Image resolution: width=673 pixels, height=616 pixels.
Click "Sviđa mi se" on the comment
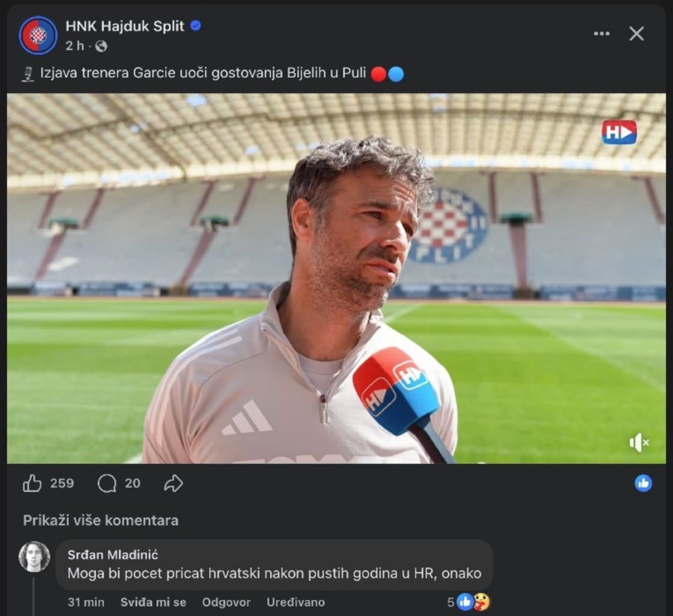coord(153,602)
